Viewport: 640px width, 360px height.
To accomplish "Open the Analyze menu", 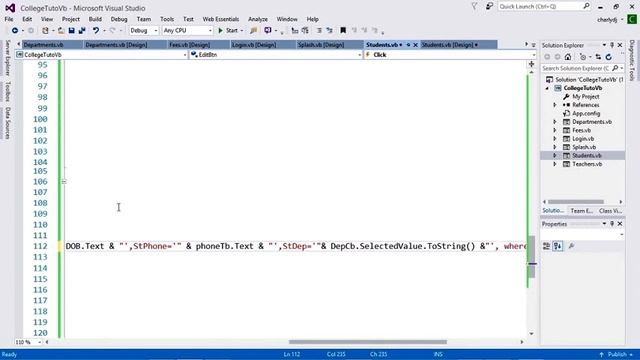I will [258, 19].
